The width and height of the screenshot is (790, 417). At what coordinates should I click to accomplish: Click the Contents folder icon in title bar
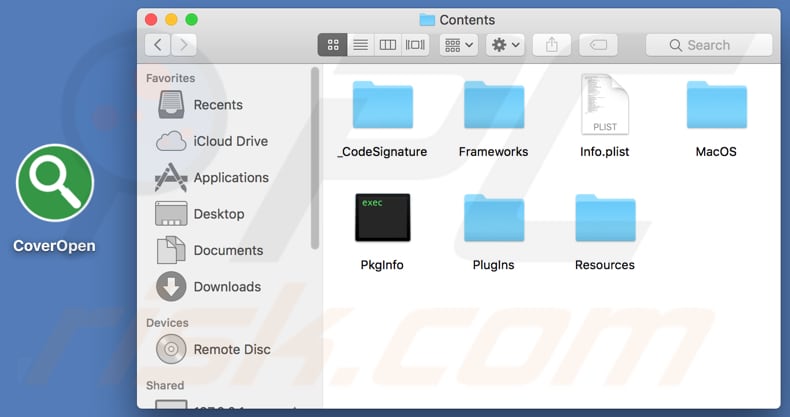(427, 20)
